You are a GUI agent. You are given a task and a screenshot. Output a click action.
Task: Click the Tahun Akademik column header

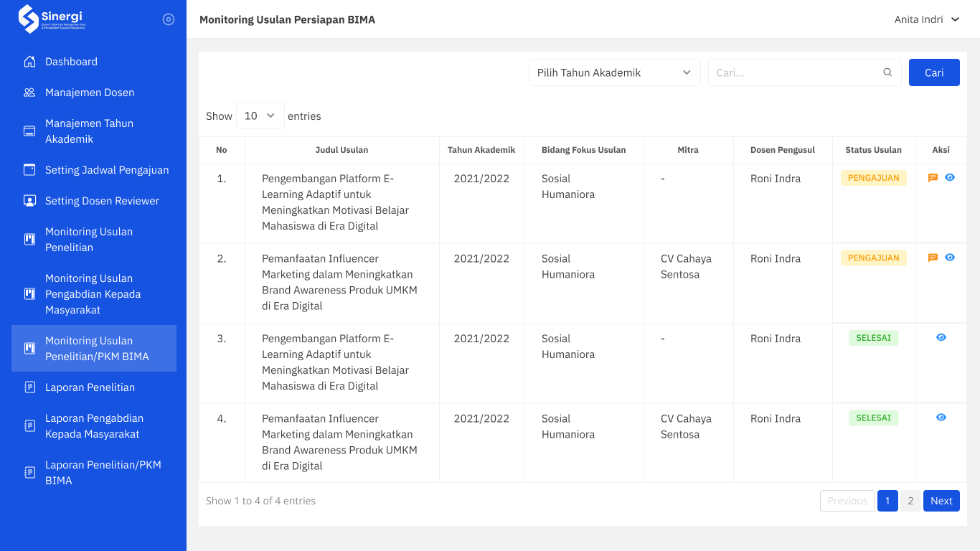click(481, 150)
